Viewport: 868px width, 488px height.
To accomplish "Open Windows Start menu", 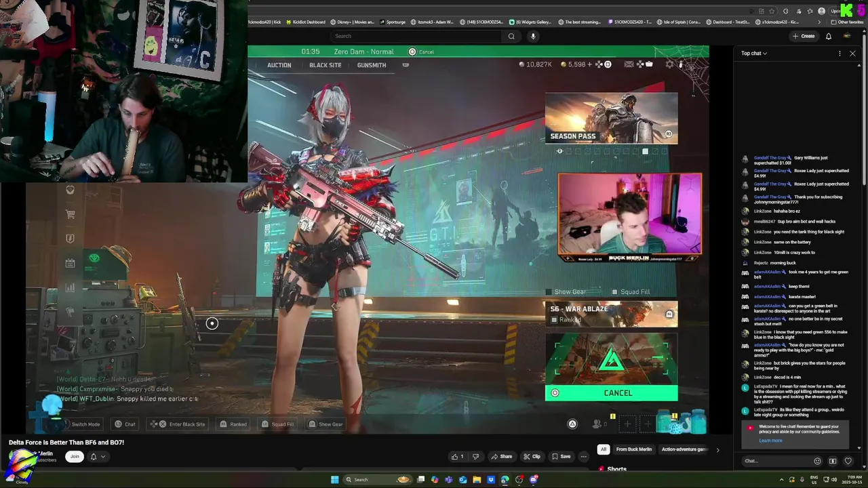I will [334, 479].
